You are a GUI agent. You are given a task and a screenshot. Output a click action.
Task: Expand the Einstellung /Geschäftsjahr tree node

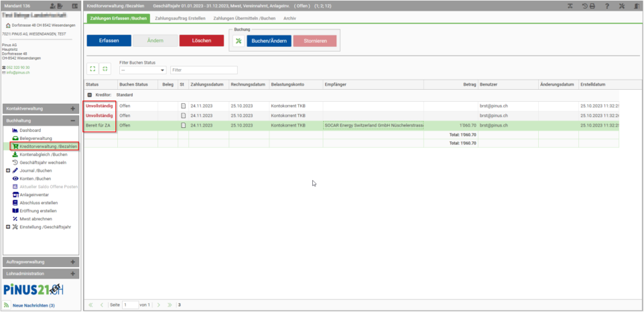(x=8, y=227)
